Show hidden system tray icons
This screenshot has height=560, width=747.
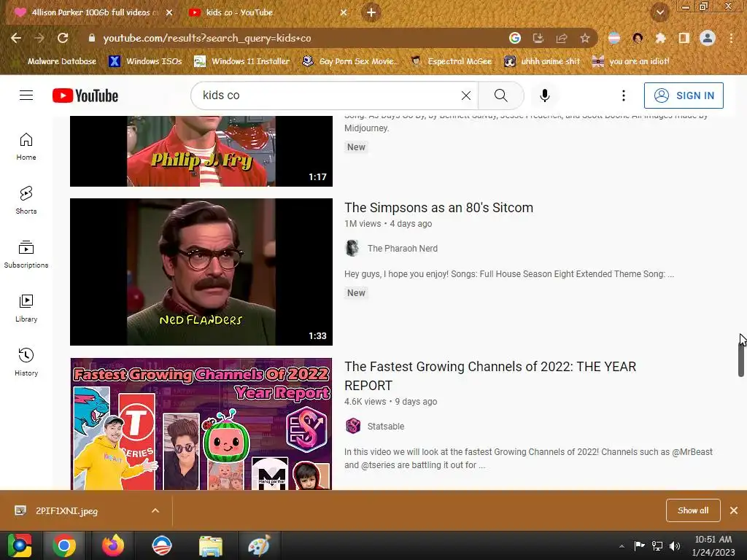(x=622, y=546)
